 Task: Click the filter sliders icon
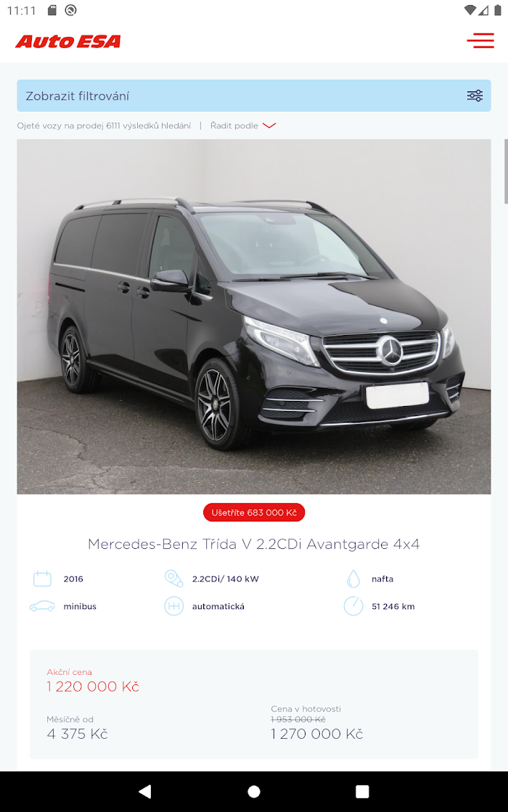coord(475,96)
